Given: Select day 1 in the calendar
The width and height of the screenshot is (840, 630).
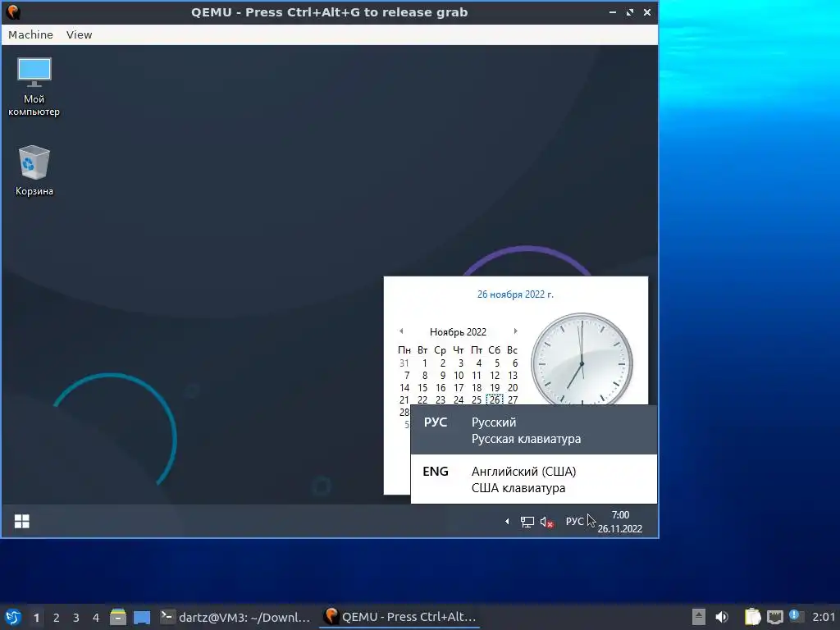Looking at the screenshot, I should coord(425,363).
